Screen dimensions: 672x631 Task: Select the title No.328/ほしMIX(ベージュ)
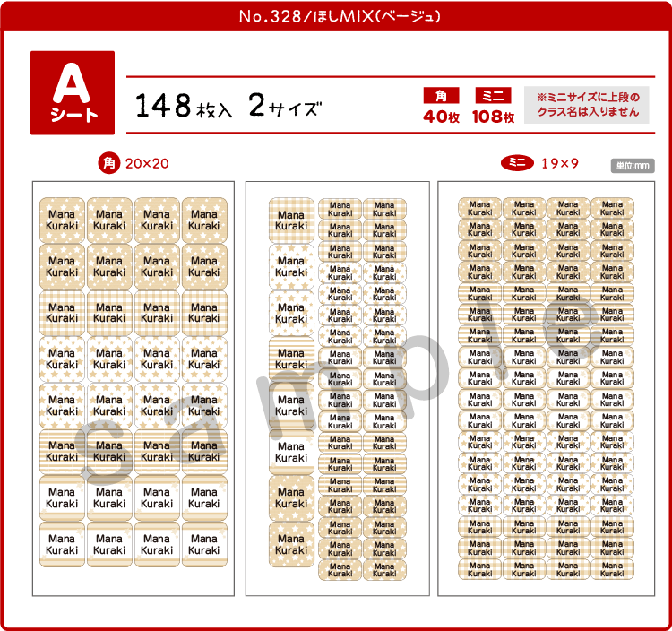click(340, 16)
